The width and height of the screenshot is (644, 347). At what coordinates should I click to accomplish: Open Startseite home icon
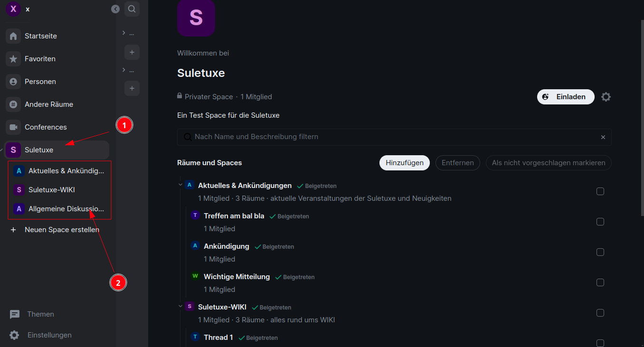(13, 36)
